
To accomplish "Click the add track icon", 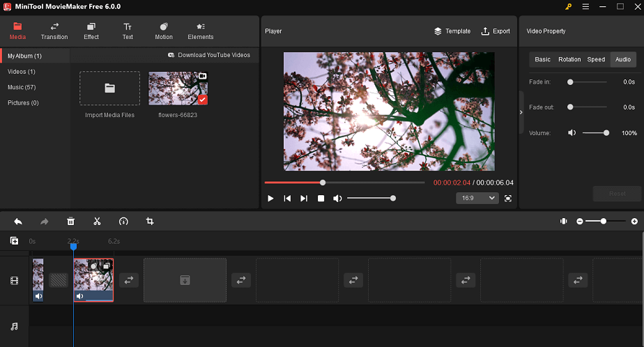I will coord(14,241).
